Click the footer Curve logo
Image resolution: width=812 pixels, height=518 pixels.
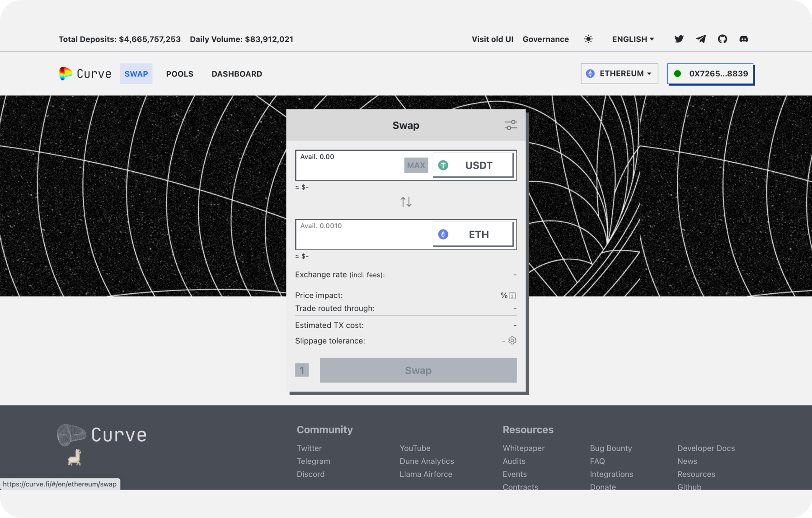click(x=102, y=435)
